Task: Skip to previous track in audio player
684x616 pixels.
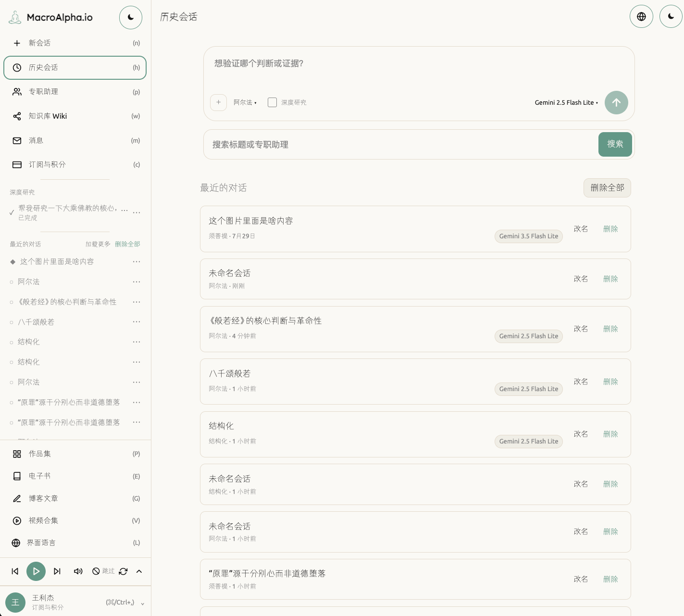Action: click(x=15, y=571)
